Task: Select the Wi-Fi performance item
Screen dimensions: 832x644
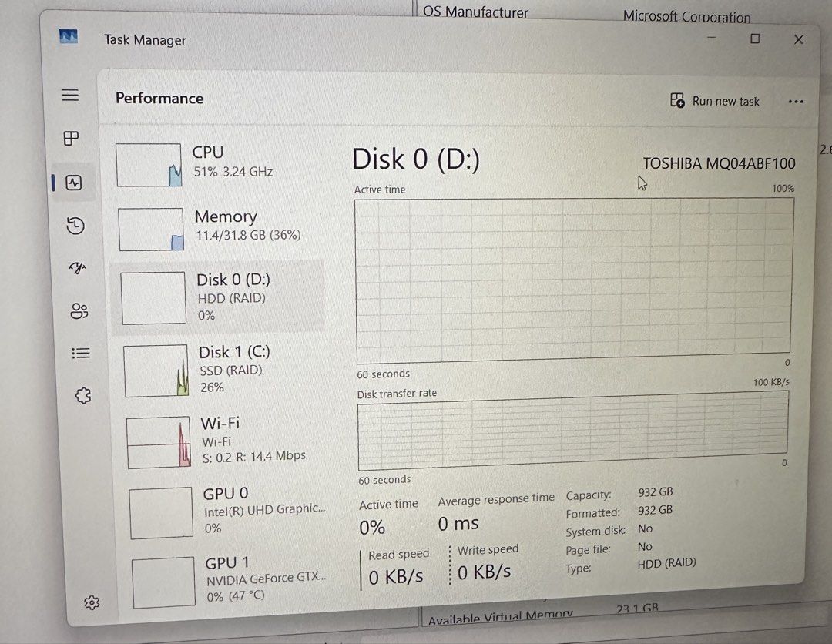Action: pyautogui.click(x=226, y=441)
